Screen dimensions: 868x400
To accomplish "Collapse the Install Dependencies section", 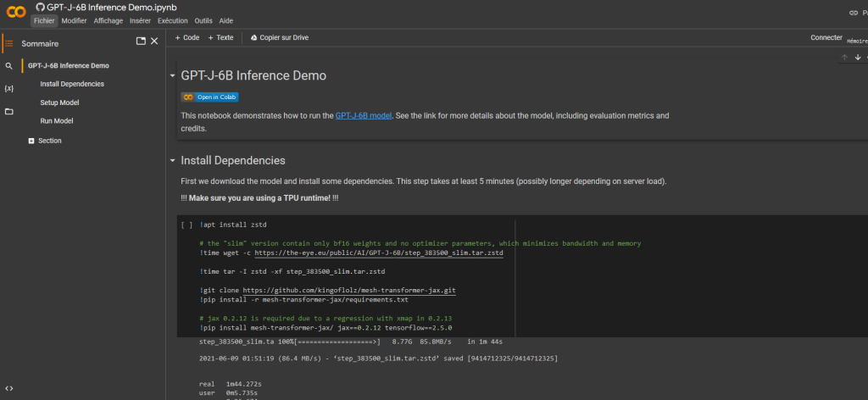I will [x=173, y=160].
